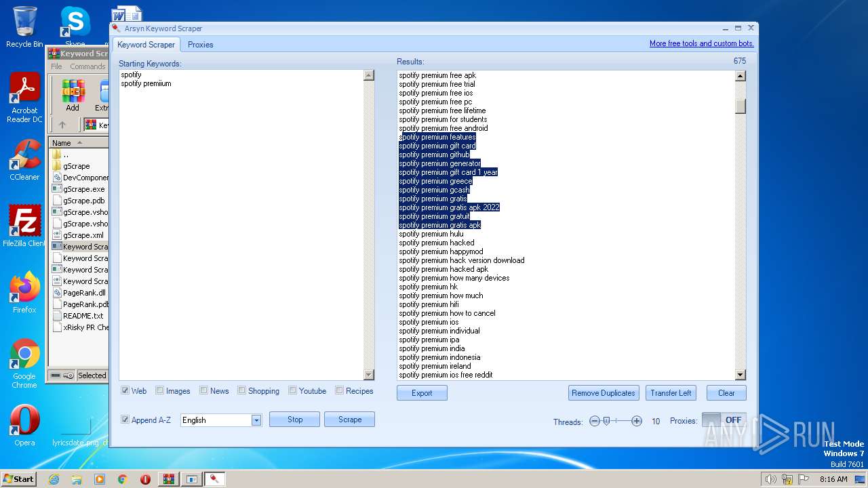868x488 pixels.
Task: Click the taskbar clock showing 8:16 AM
Action: (x=833, y=479)
